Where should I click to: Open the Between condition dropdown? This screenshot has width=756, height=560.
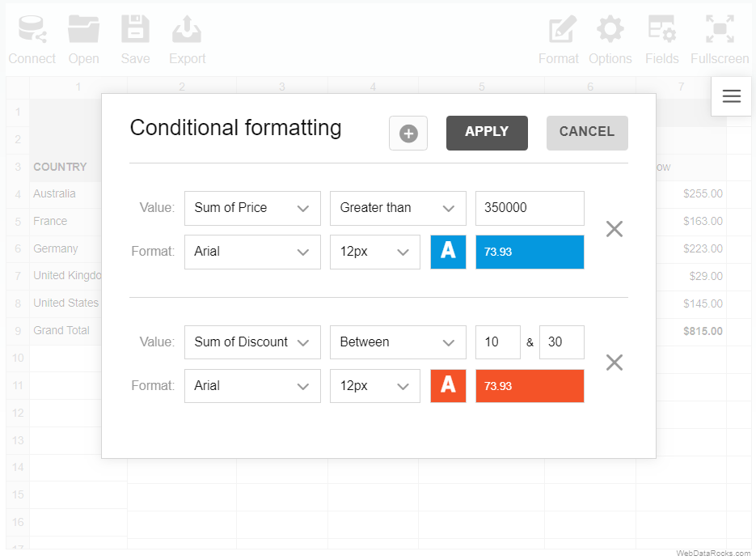tap(397, 342)
